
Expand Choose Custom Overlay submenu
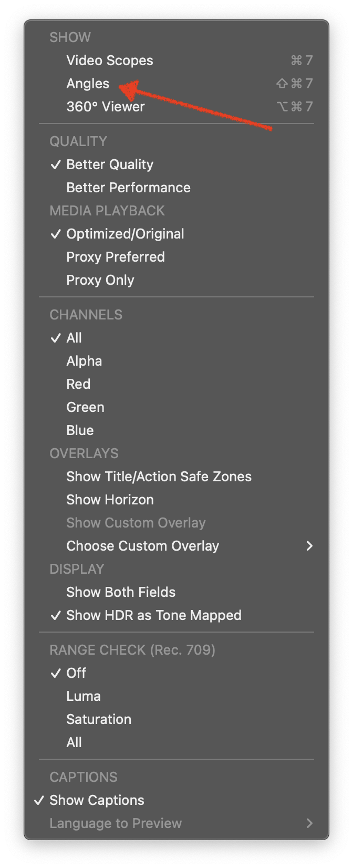pyautogui.click(x=176, y=546)
